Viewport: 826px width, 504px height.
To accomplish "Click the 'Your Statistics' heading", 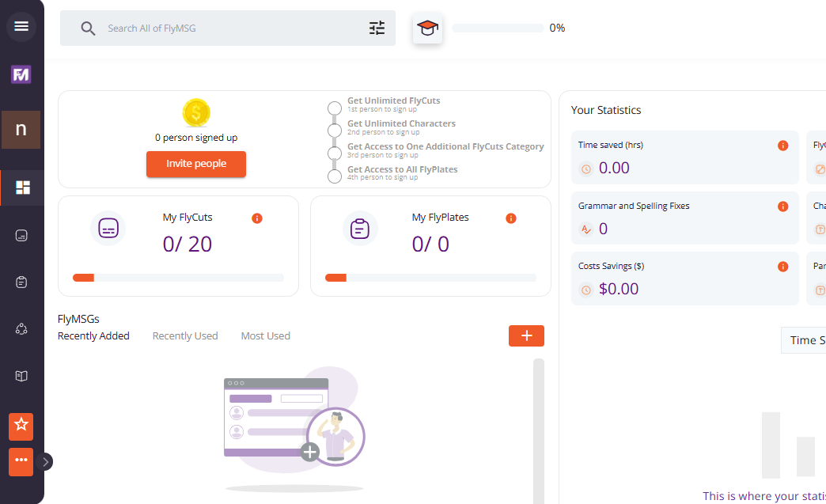I will [x=606, y=110].
